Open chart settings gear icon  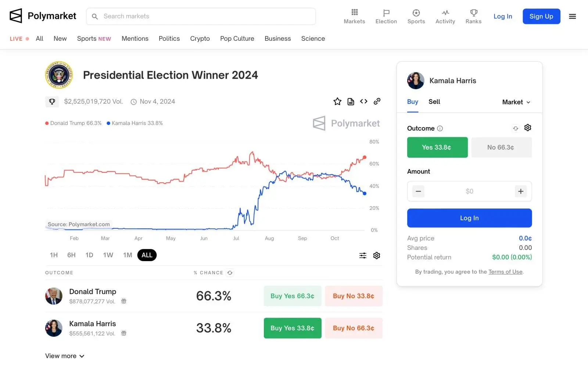[376, 256]
